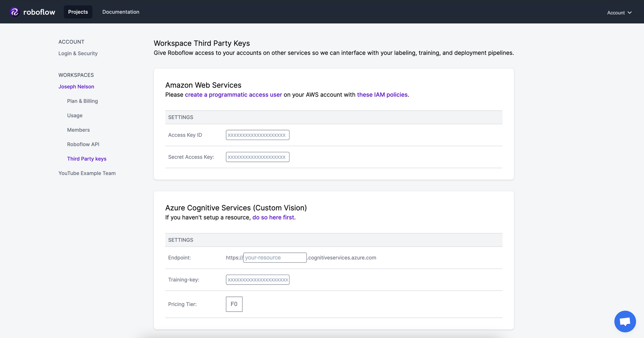Open the Roboflow API page
This screenshot has width=644, height=338.
[x=83, y=144]
